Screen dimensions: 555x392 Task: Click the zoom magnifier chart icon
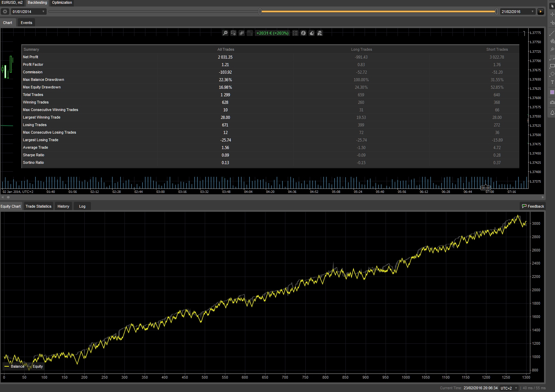pos(225,33)
